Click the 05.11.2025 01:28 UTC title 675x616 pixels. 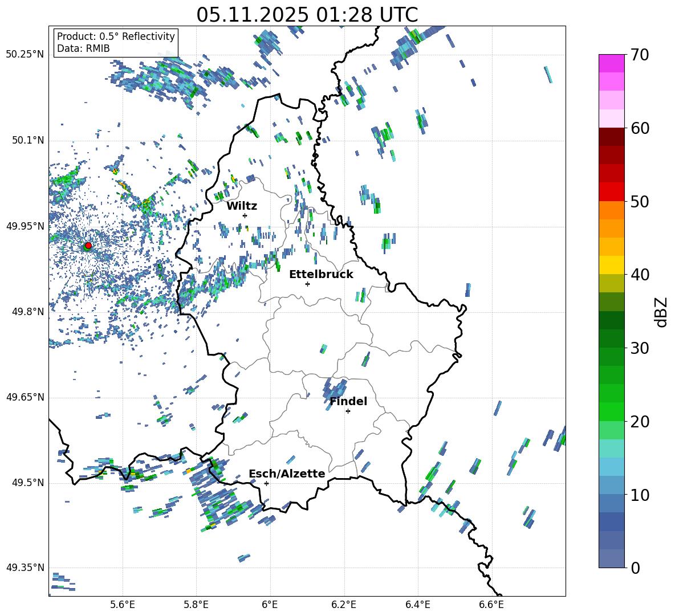[307, 15]
